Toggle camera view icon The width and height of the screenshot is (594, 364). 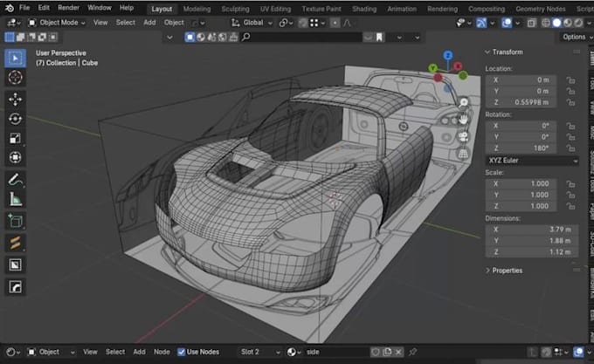point(463,136)
